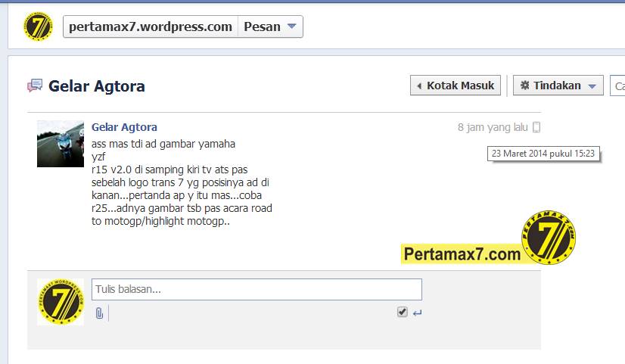Image resolution: width=625 pixels, height=364 pixels.
Task: Expand the Pesan dropdown
Action: tap(271, 26)
